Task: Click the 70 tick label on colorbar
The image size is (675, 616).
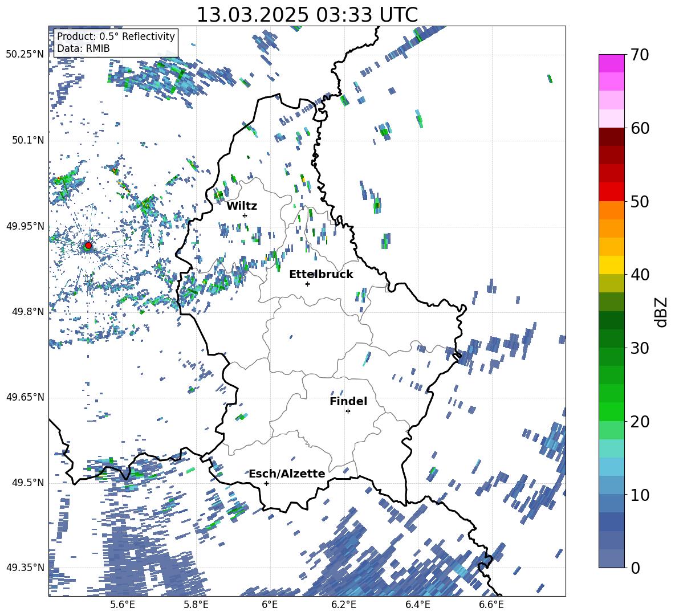Action: point(640,55)
